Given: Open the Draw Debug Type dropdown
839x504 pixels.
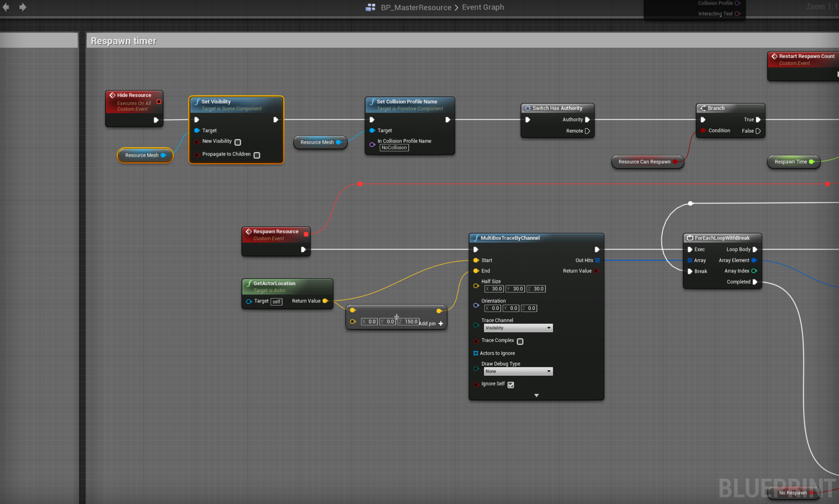Looking at the screenshot, I should [x=518, y=371].
